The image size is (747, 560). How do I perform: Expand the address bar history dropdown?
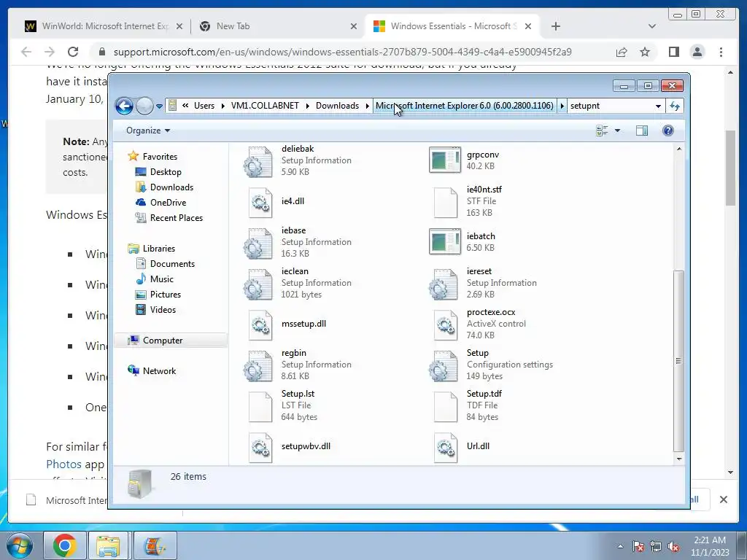click(x=658, y=106)
